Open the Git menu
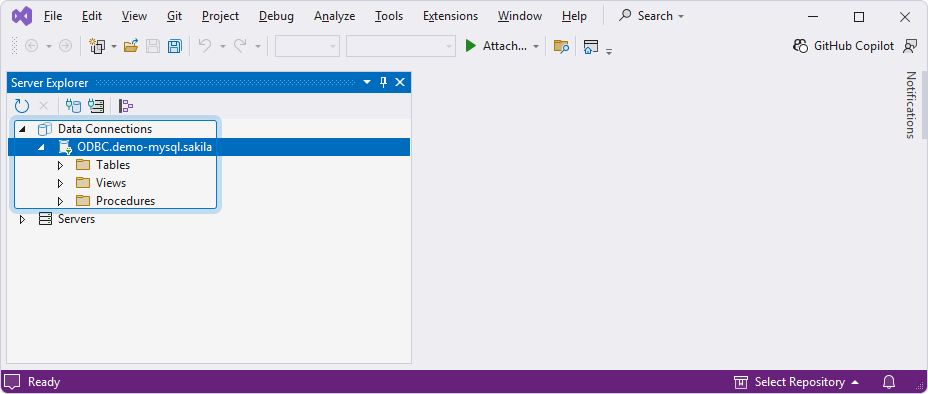The width and height of the screenshot is (928, 394). (174, 16)
